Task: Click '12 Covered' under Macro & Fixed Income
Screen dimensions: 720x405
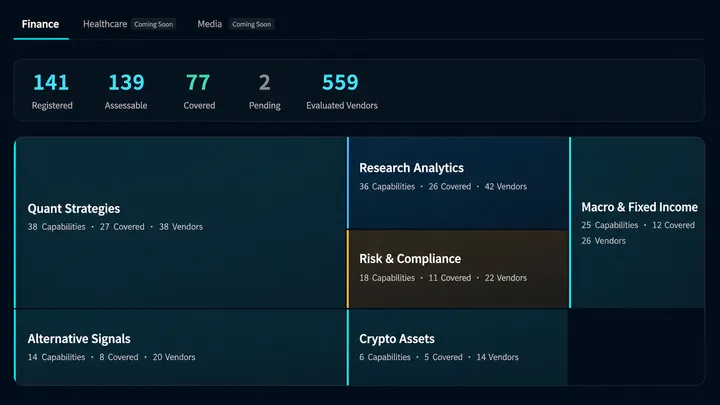Action: pyautogui.click(x=673, y=225)
